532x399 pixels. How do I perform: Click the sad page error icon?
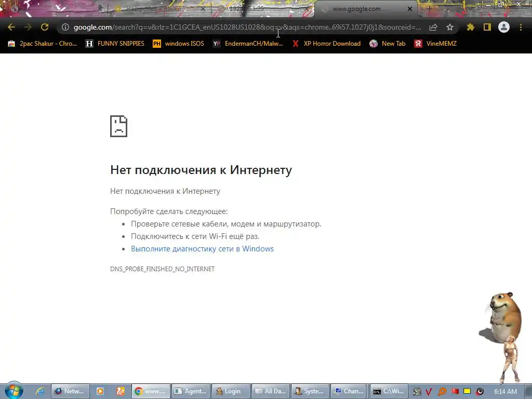[x=119, y=126]
